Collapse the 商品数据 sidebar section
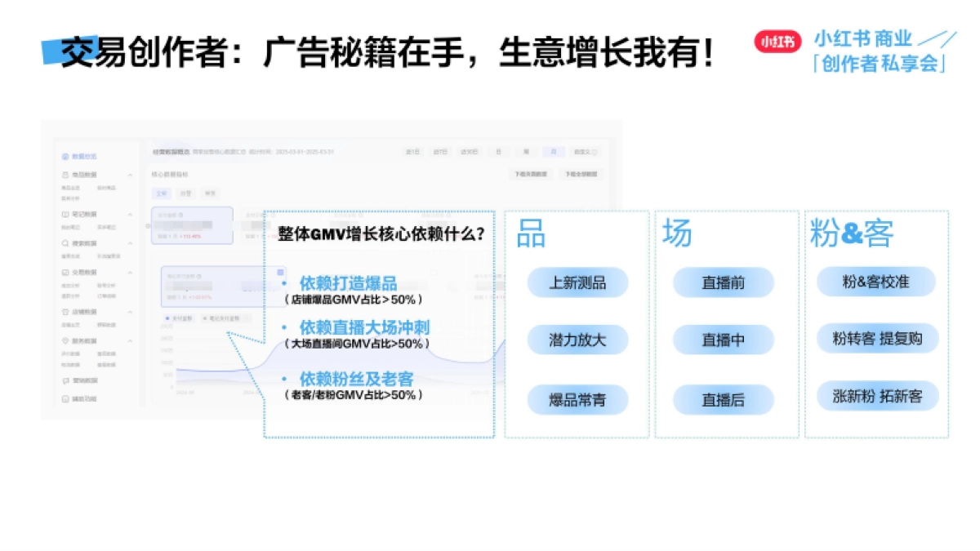This screenshot has height=551, width=980. click(131, 175)
